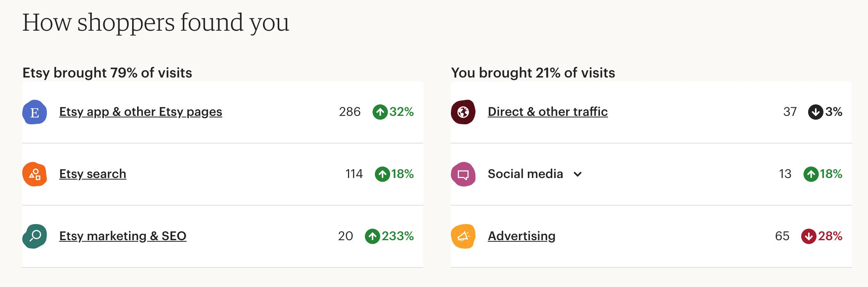Click the black down arrow next to 3%

coord(815,112)
